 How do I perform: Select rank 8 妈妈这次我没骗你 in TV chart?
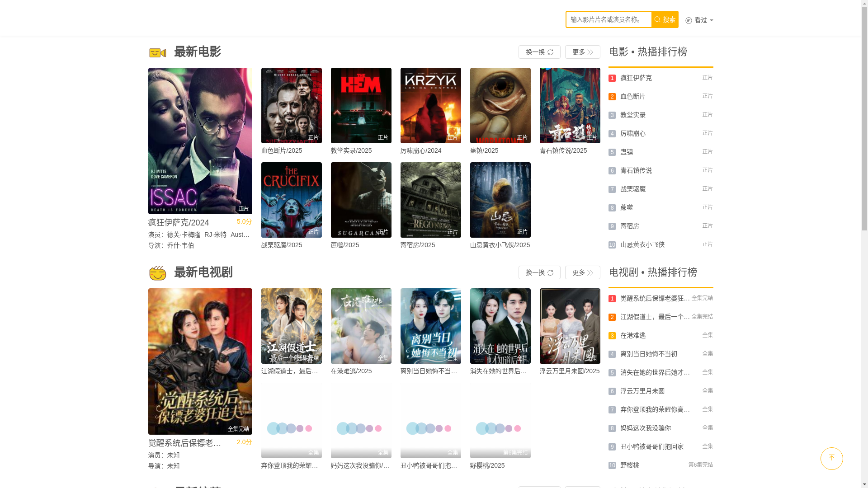pos(661,428)
